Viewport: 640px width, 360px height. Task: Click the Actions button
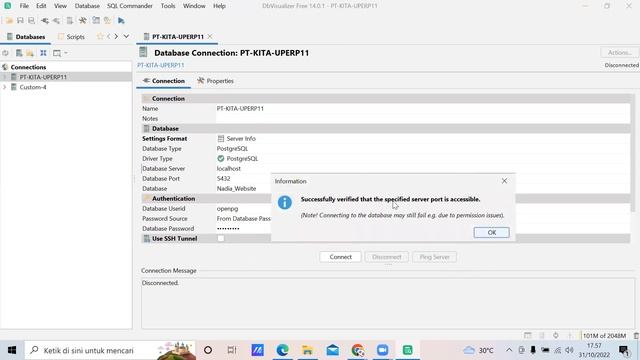620,53
